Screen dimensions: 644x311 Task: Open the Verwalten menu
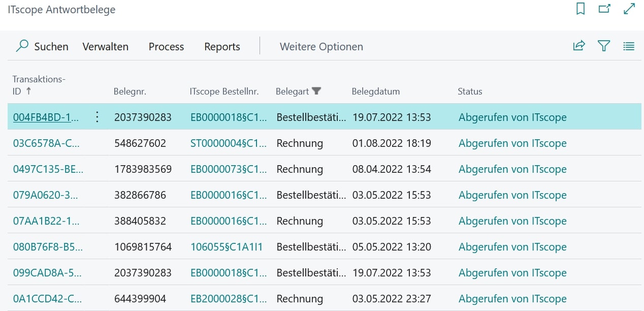pyautogui.click(x=105, y=47)
